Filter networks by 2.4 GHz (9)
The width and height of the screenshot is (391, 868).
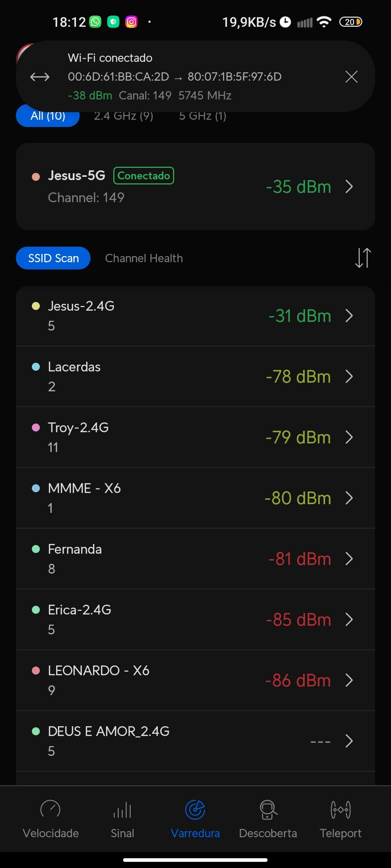click(x=123, y=116)
